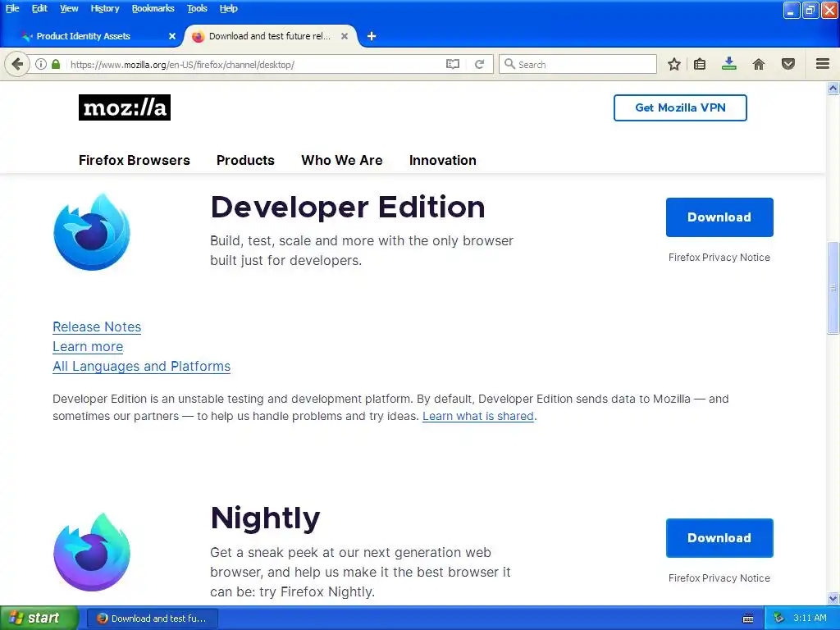This screenshot has height=630, width=840.
Task: Click the Developer Edition Firefox logo
Action: (92, 231)
